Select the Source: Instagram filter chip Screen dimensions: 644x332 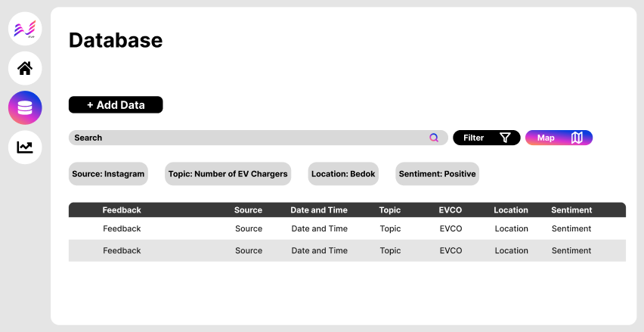(x=108, y=174)
